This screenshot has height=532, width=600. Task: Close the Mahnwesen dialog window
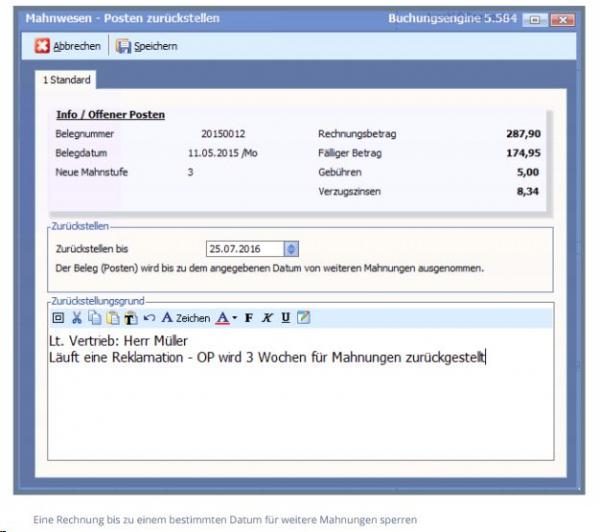click(562, 20)
